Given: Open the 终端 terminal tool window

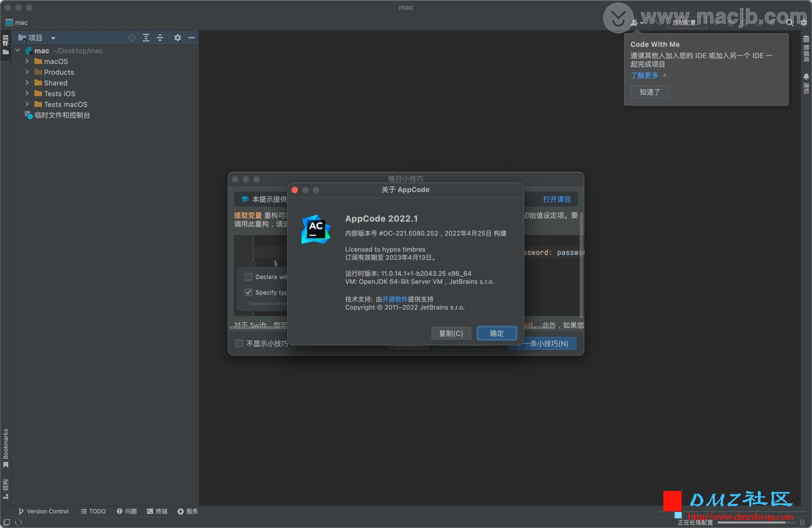Looking at the screenshot, I should (x=157, y=511).
